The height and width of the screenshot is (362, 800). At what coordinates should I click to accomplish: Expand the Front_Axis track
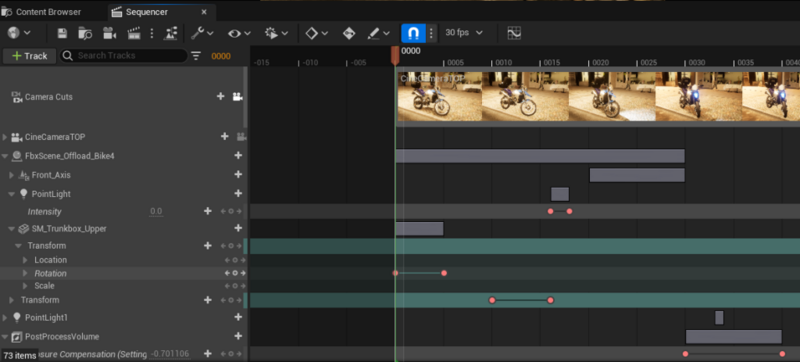coord(12,175)
